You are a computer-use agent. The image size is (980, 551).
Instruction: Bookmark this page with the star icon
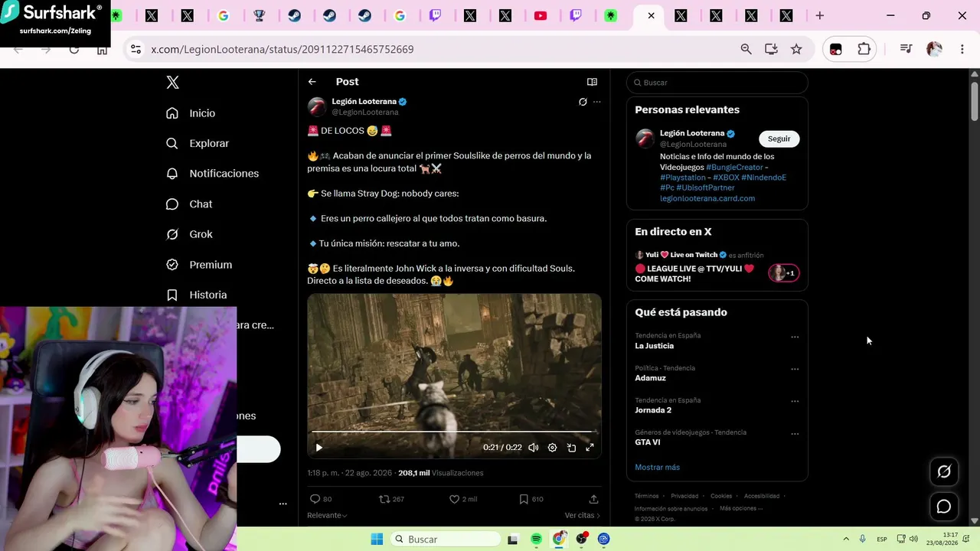coord(796,49)
